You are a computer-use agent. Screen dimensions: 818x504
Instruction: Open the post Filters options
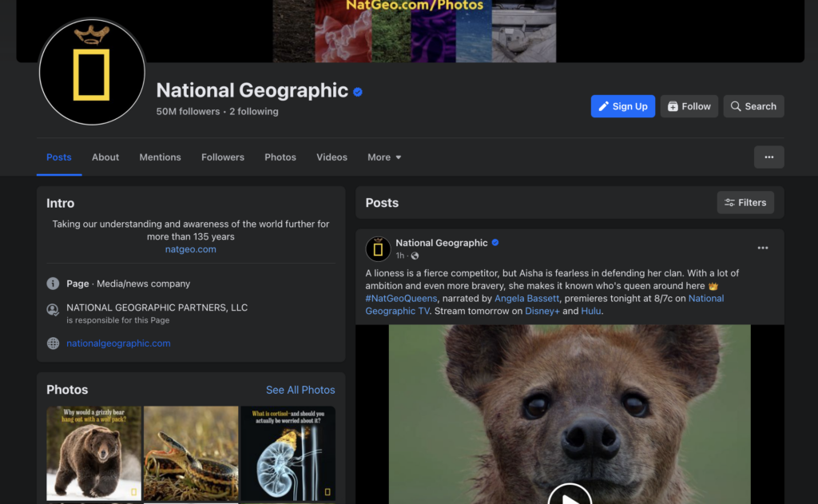[745, 203]
